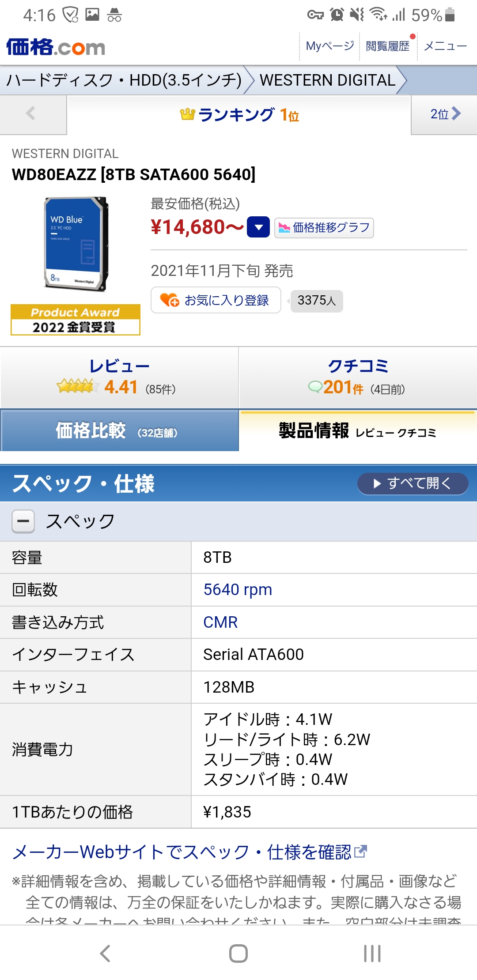Screen dimensions: 477x980
Task: Tap the crown ranking icon
Action: pyautogui.click(x=187, y=114)
